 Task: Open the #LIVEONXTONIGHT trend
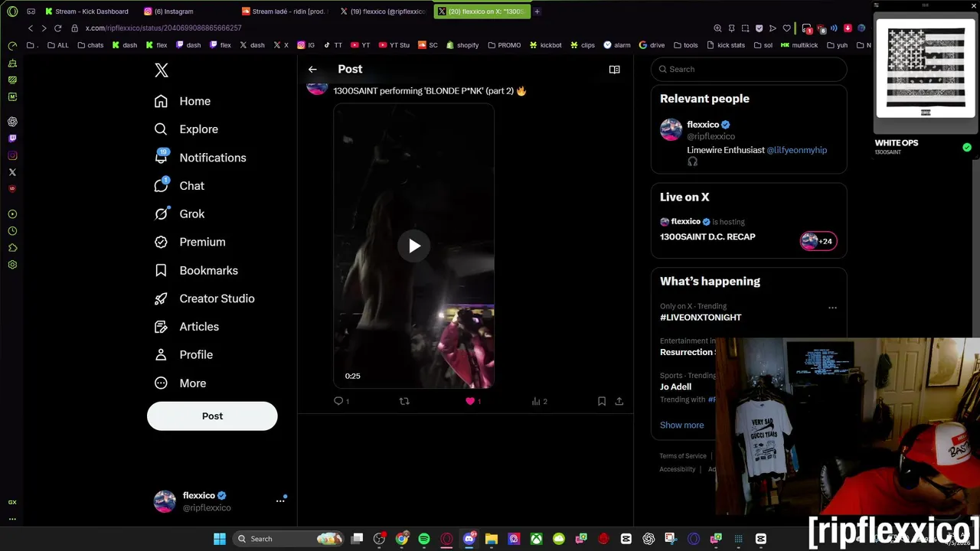pyautogui.click(x=701, y=318)
